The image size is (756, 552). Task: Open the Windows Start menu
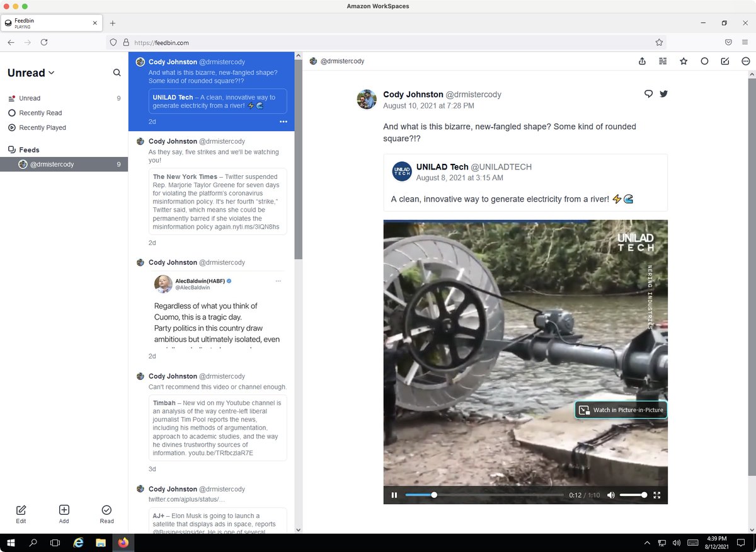(11, 543)
